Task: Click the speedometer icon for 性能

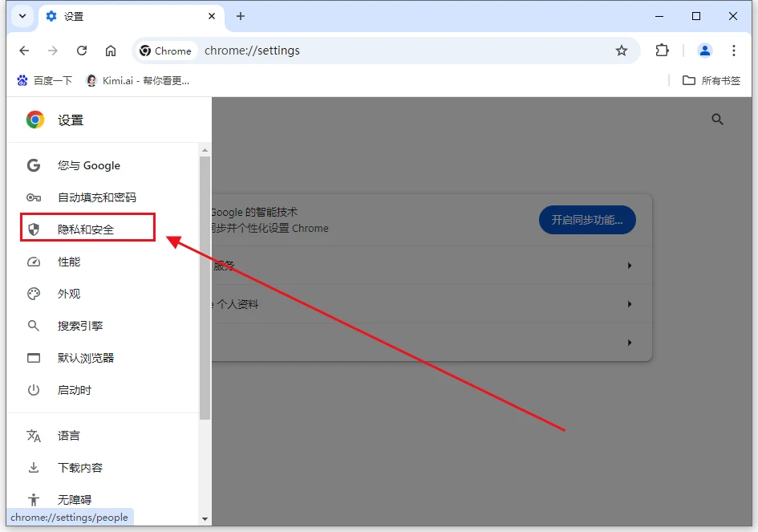Action: click(34, 262)
